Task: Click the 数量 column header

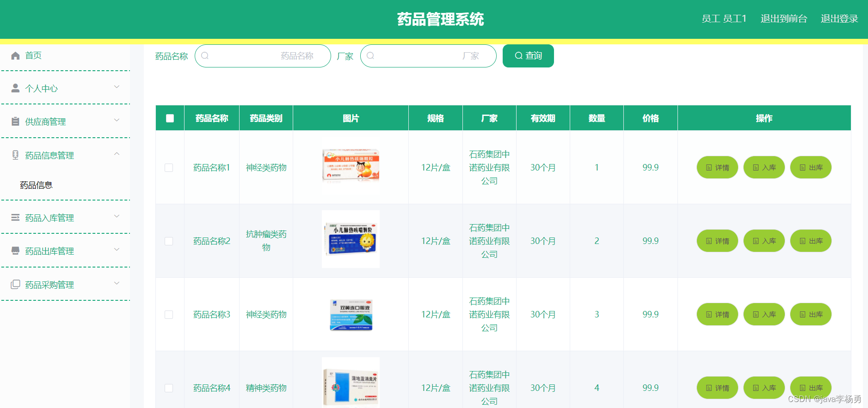Action: [597, 118]
